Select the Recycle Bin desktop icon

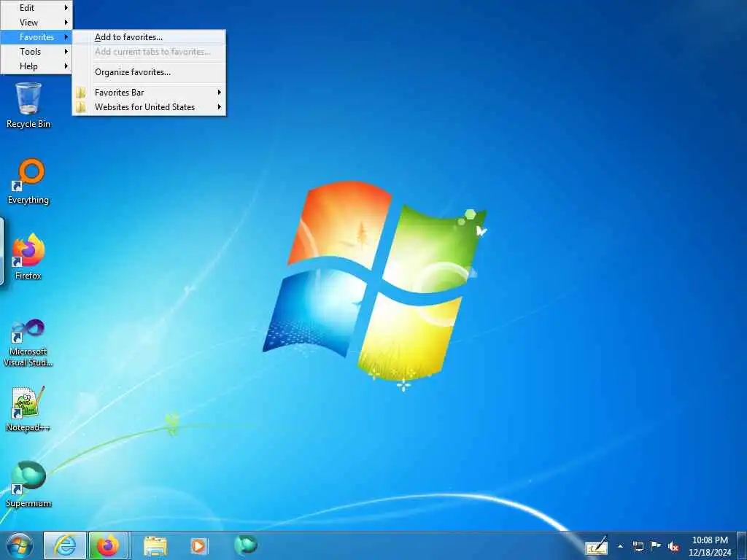tap(28, 105)
